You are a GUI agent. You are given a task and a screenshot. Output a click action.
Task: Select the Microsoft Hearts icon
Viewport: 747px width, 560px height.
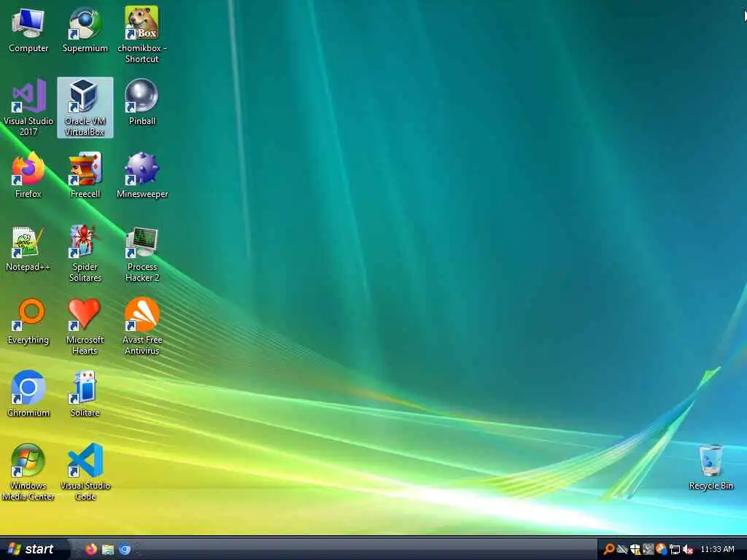click(x=85, y=327)
